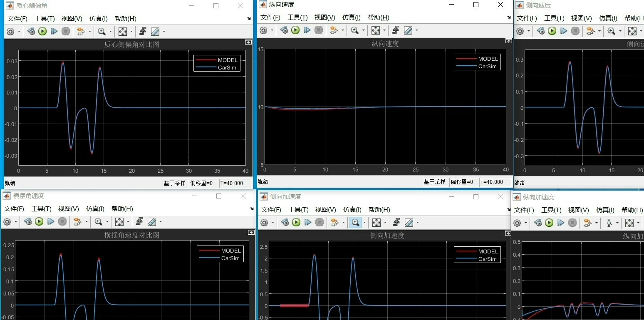Run simulation from 横摆角速度 scope toolbar

click(x=39, y=222)
